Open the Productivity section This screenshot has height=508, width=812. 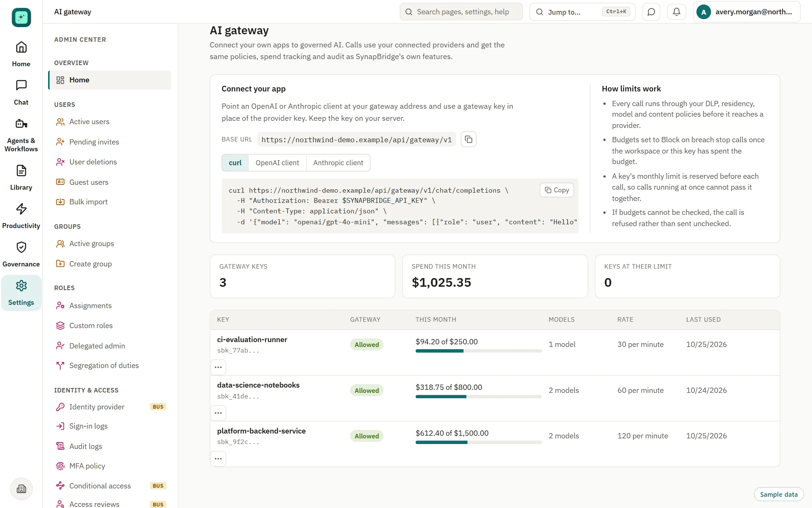(21, 216)
